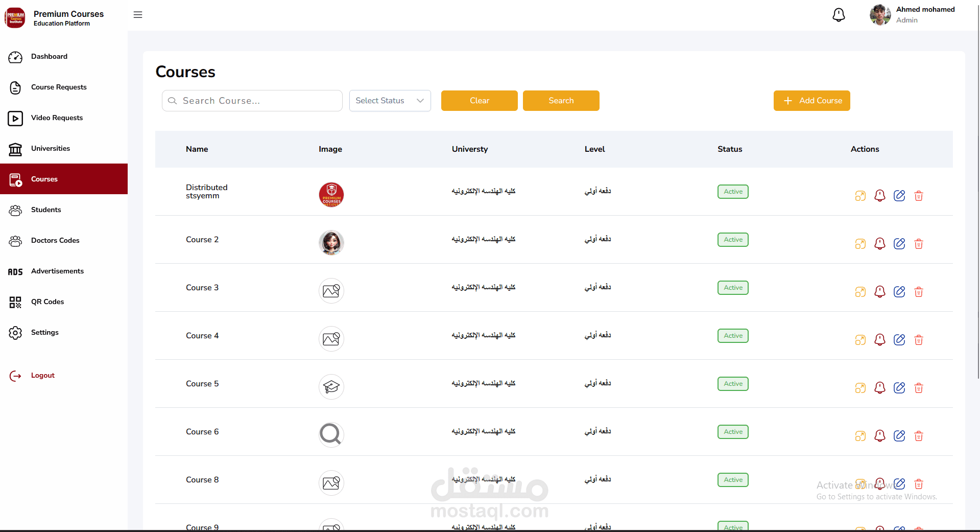The height and width of the screenshot is (532, 980).
Task: Open Course 2 row open-link icon
Action: point(861,244)
